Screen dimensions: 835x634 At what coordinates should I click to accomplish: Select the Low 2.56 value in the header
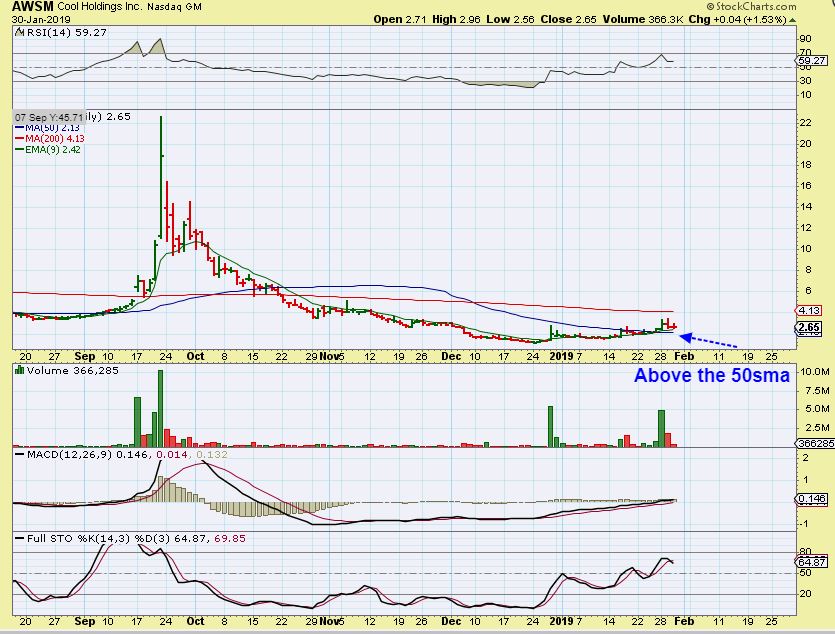click(x=511, y=20)
